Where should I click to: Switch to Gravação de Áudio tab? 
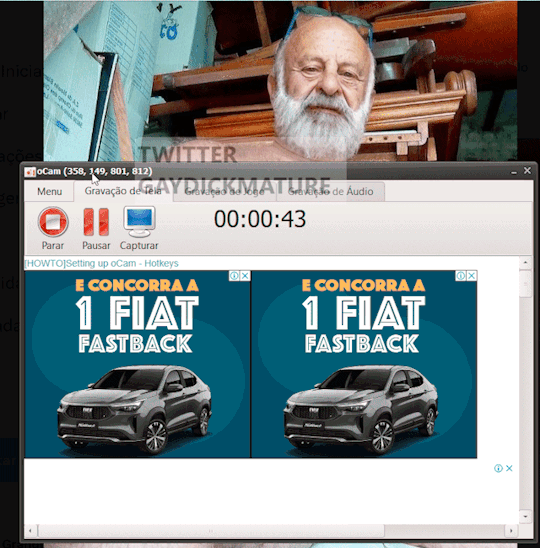pos(331,192)
